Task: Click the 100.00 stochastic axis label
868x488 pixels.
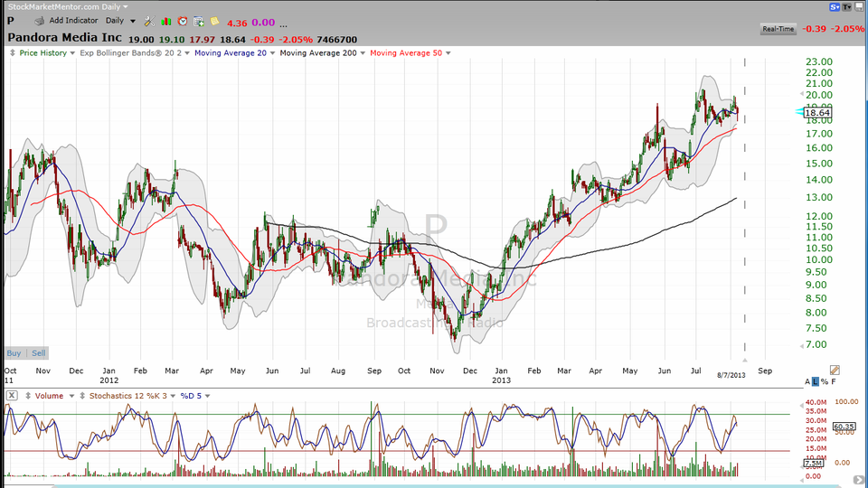Action: click(846, 401)
